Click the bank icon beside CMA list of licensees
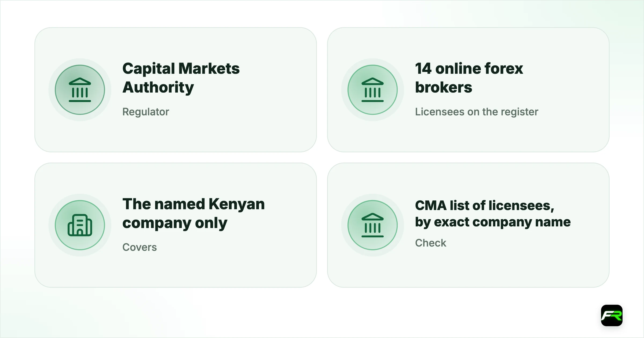Viewport: 644px width, 338px height. pyautogui.click(x=372, y=225)
